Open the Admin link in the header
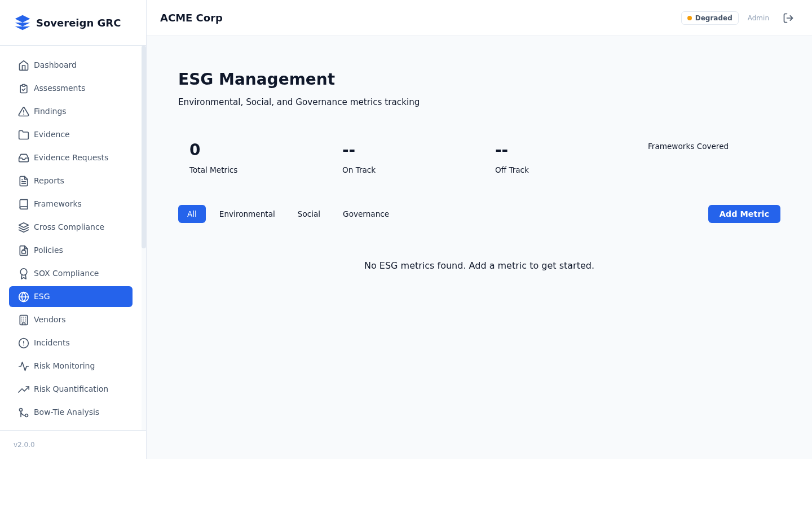 (x=758, y=17)
